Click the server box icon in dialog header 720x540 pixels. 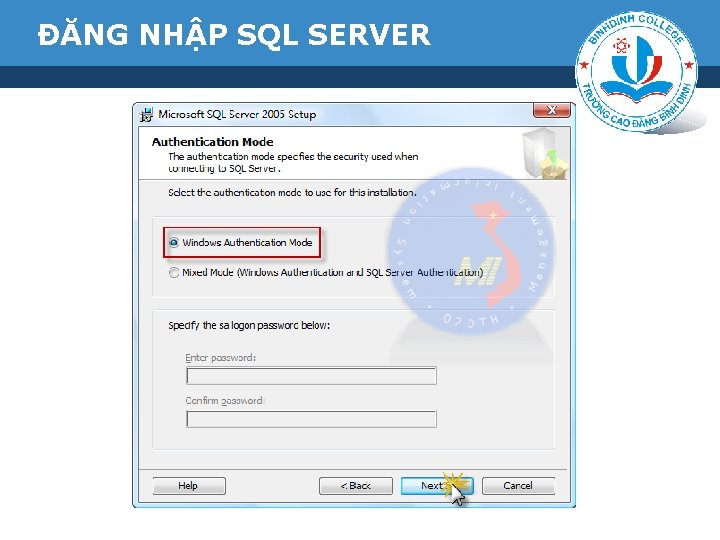(x=545, y=153)
